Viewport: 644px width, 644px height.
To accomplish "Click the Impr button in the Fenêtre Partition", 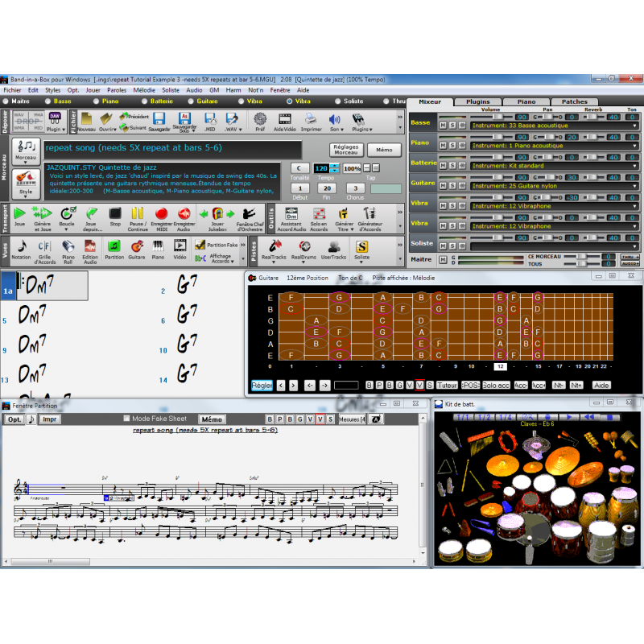I will [x=50, y=419].
